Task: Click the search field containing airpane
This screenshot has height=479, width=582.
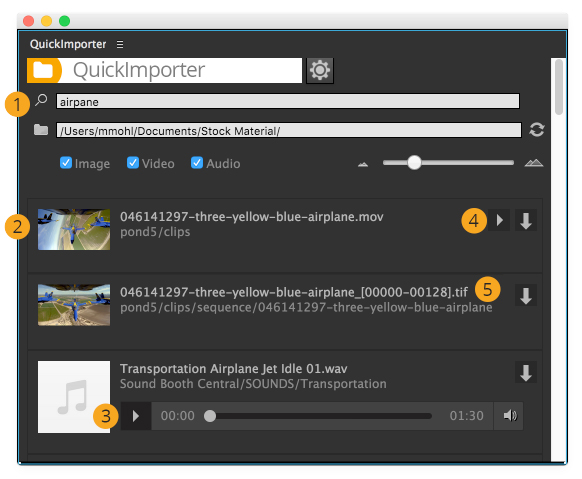Action: coord(288,101)
